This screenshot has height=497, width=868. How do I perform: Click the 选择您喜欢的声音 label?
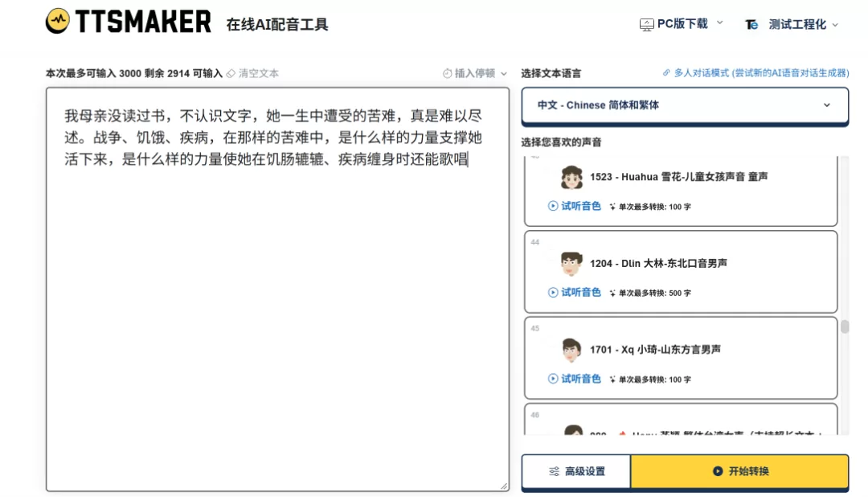tap(561, 142)
